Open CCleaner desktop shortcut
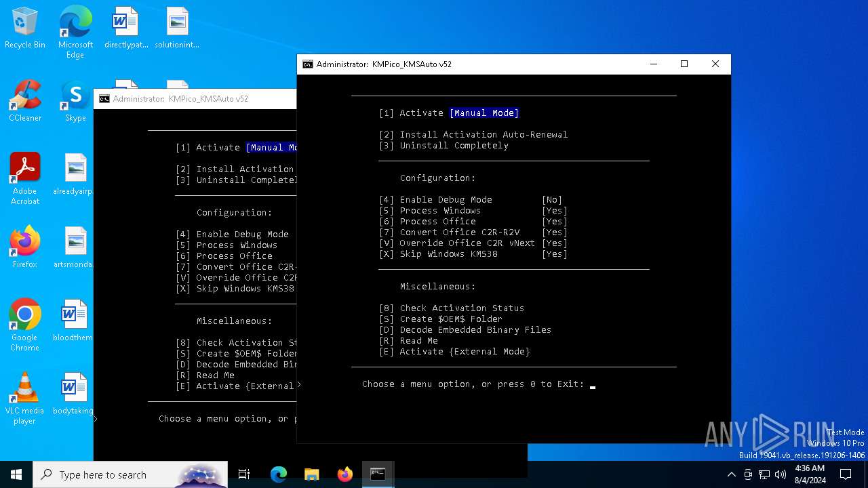The image size is (868, 488). coord(25,102)
